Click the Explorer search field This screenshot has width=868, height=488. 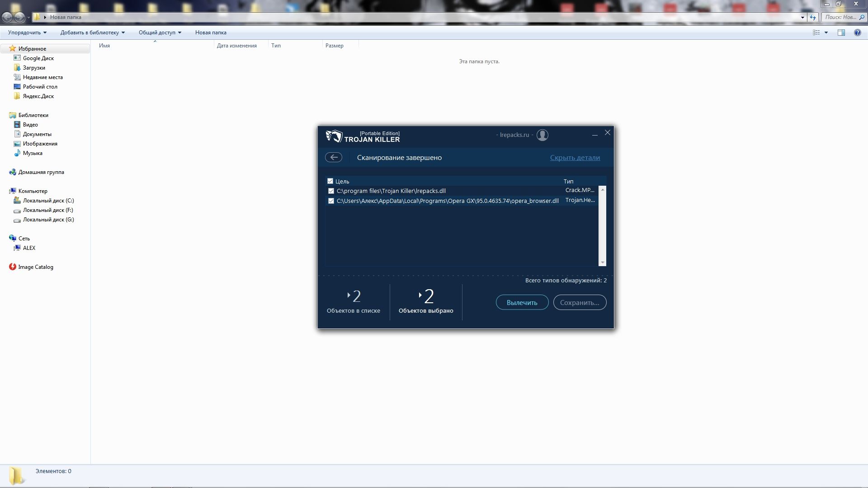tap(844, 17)
